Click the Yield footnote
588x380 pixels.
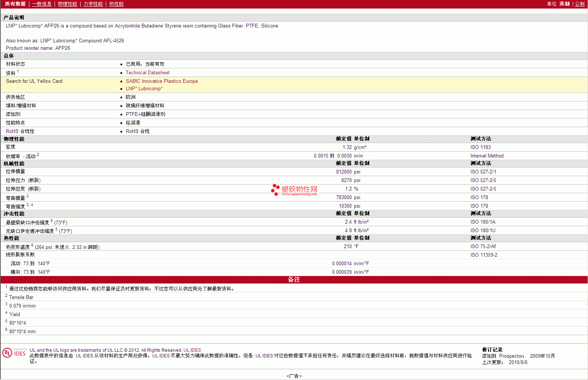click(14, 315)
